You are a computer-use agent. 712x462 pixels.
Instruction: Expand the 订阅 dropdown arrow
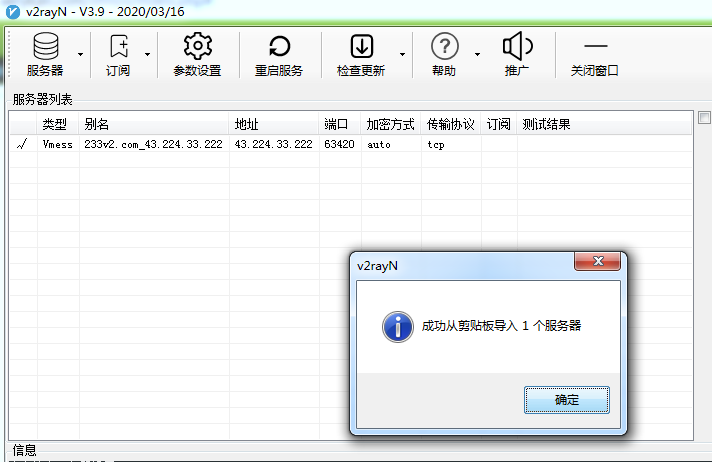[147, 54]
